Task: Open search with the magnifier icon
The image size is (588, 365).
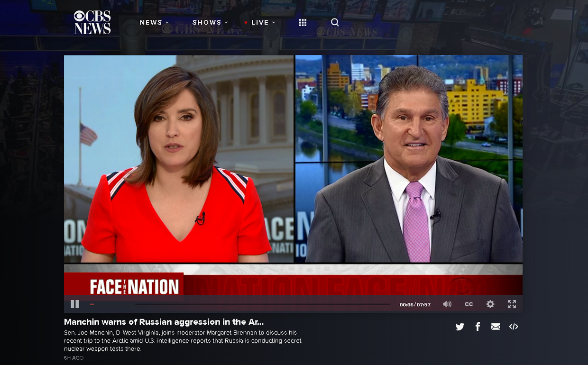Action: tap(335, 22)
